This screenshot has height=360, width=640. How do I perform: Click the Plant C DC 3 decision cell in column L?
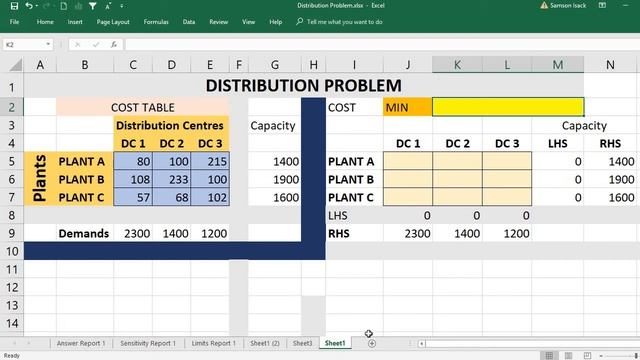(x=507, y=197)
